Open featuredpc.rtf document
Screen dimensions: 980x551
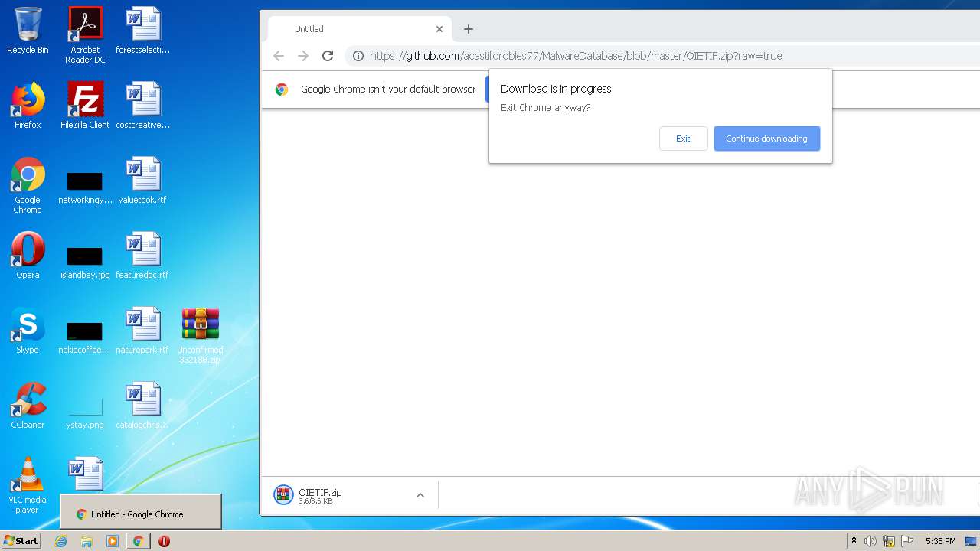coord(142,256)
